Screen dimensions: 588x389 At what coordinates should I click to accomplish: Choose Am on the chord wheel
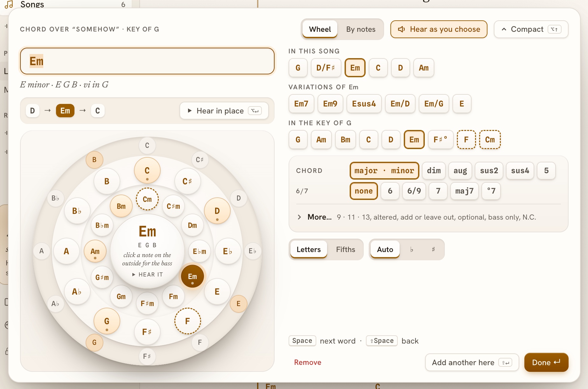click(95, 251)
